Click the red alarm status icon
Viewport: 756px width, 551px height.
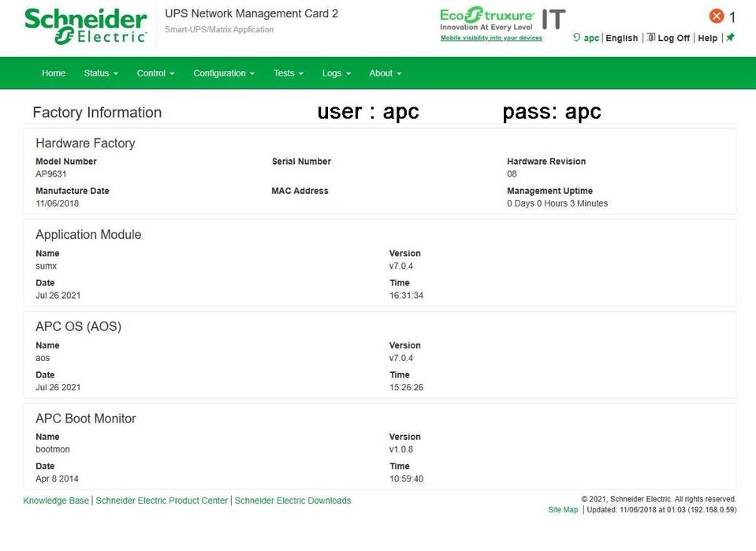[x=717, y=16]
